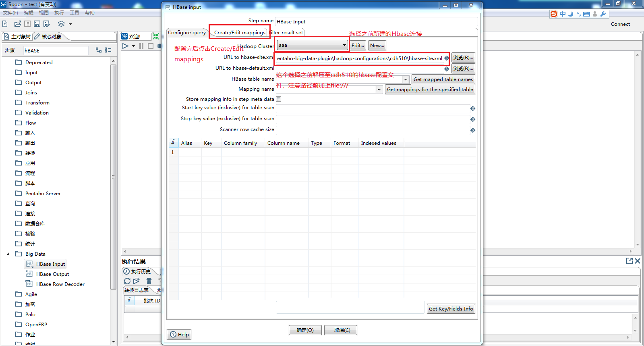The width and height of the screenshot is (644, 346).
Task: Open the 工具 menu
Action: [75, 13]
